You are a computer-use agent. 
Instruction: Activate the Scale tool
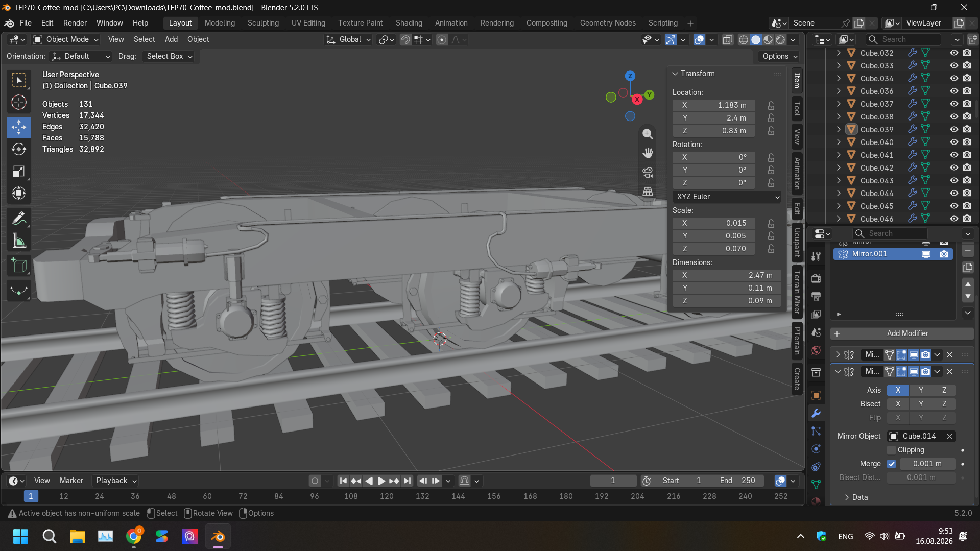point(19,171)
